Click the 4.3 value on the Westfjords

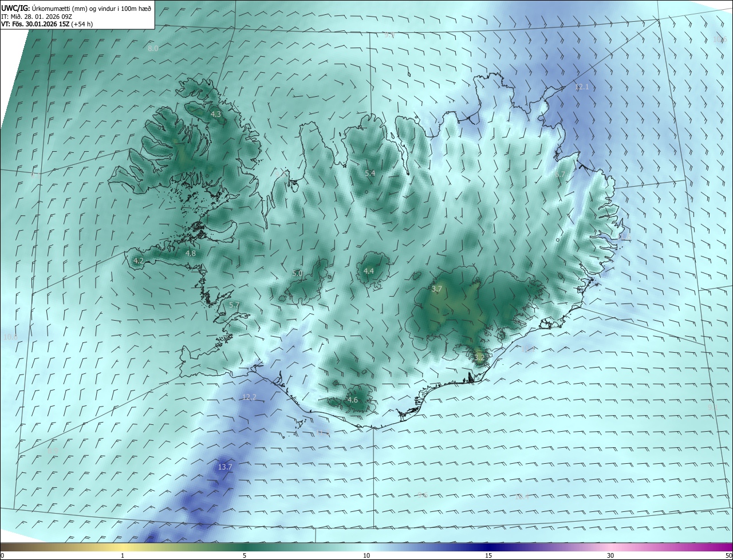(x=216, y=115)
